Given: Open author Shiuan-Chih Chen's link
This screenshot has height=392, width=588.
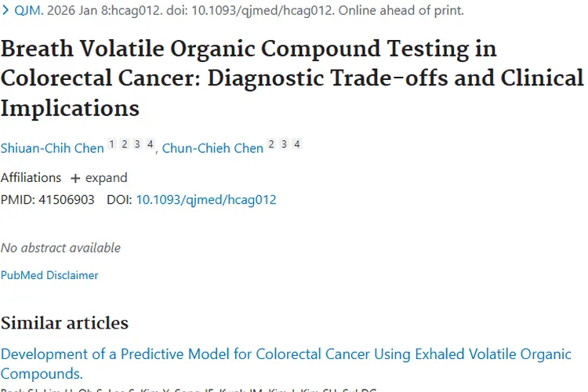Looking at the screenshot, I should [52, 148].
